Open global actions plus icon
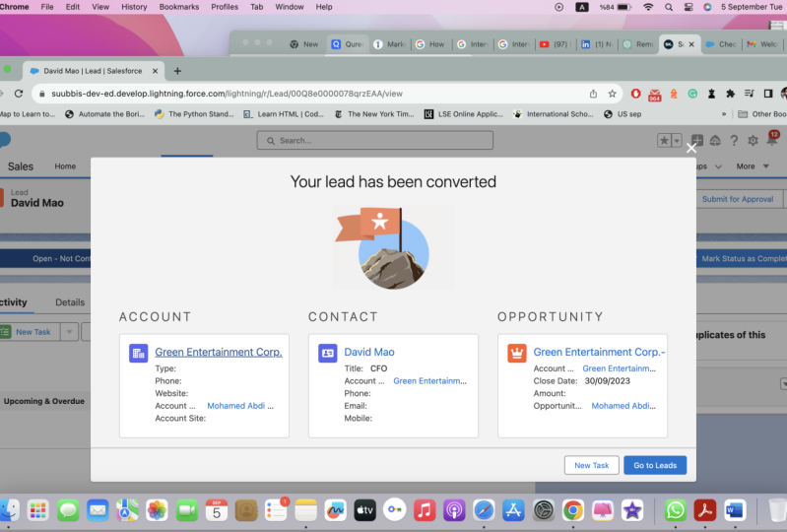787x532 pixels. click(696, 141)
